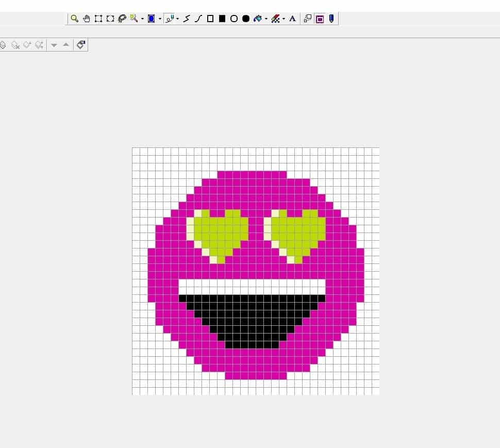Screen dimensions: 500x448
Task: Pick the freehand pencil drawing tool
Action: 170,19
